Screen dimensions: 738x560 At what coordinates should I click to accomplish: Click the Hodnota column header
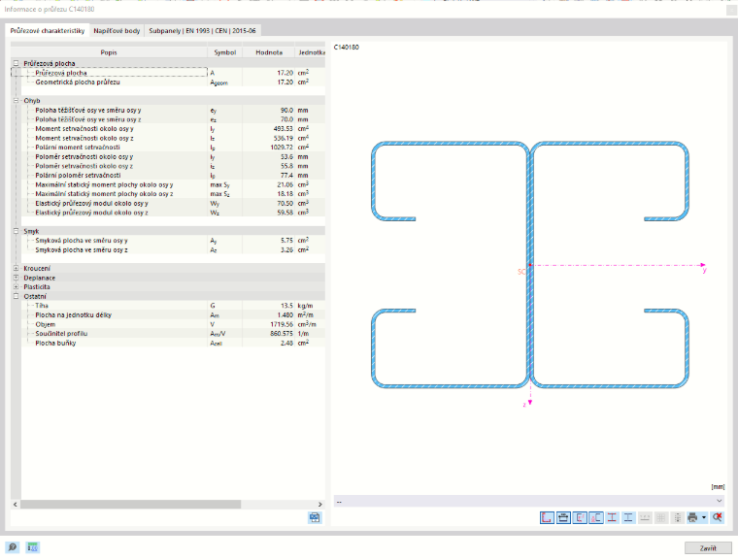point(269,52)
